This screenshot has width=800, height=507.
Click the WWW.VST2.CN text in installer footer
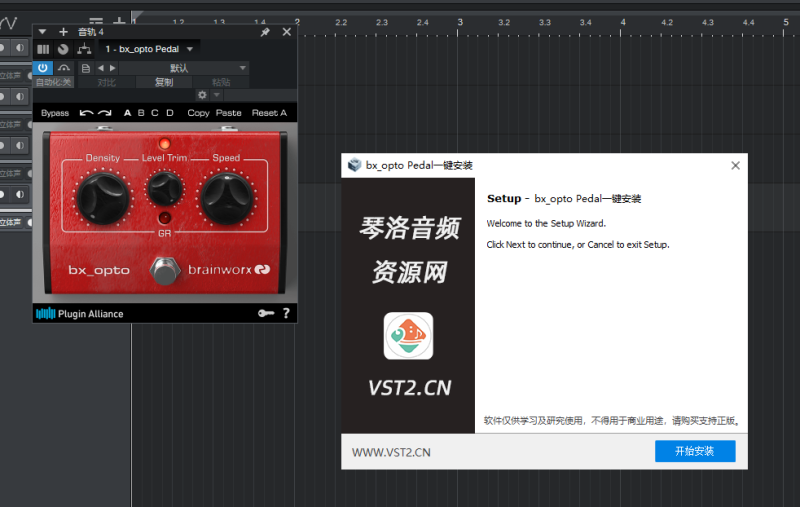coord(391,452)
